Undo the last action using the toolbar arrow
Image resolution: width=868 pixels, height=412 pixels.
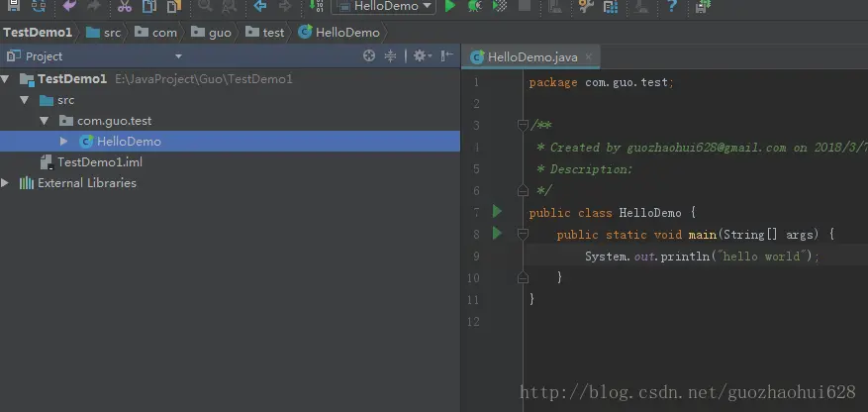pyautogui.click(x=69, y=6)
